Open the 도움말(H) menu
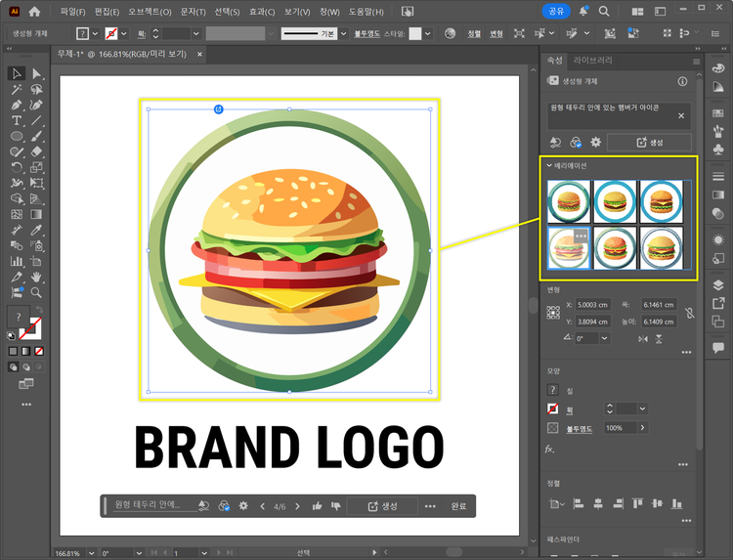The height and width of the screenshot is (560, 733). click(x=366, y=12)
